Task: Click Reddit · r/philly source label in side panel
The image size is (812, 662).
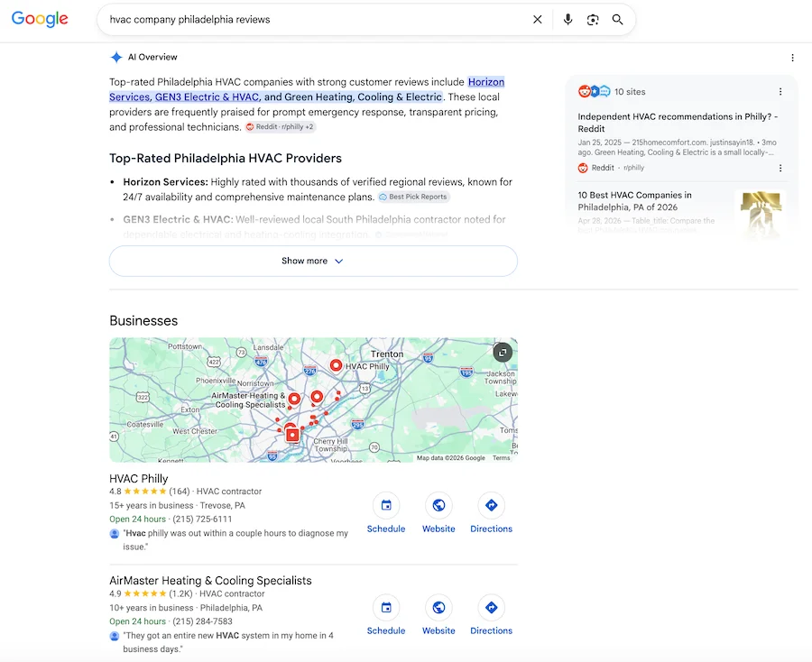Action: [611, 168]
